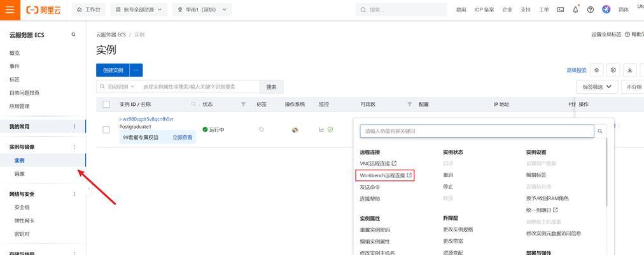Open 费用 in top navigation
Viewport: 644px width, 255px height.
click(x=461, y=10)
